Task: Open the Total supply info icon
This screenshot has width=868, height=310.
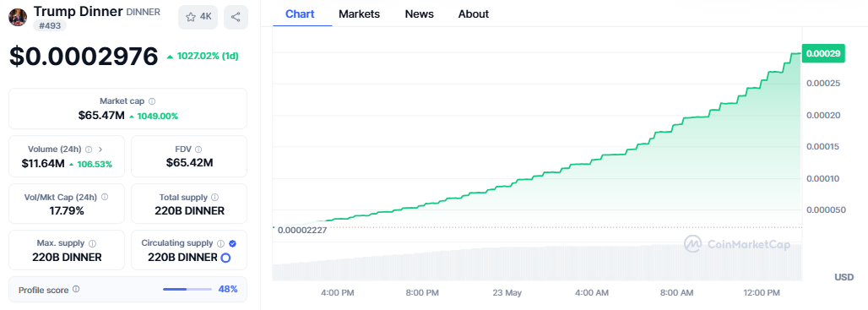Action: [x=215, y=197]
